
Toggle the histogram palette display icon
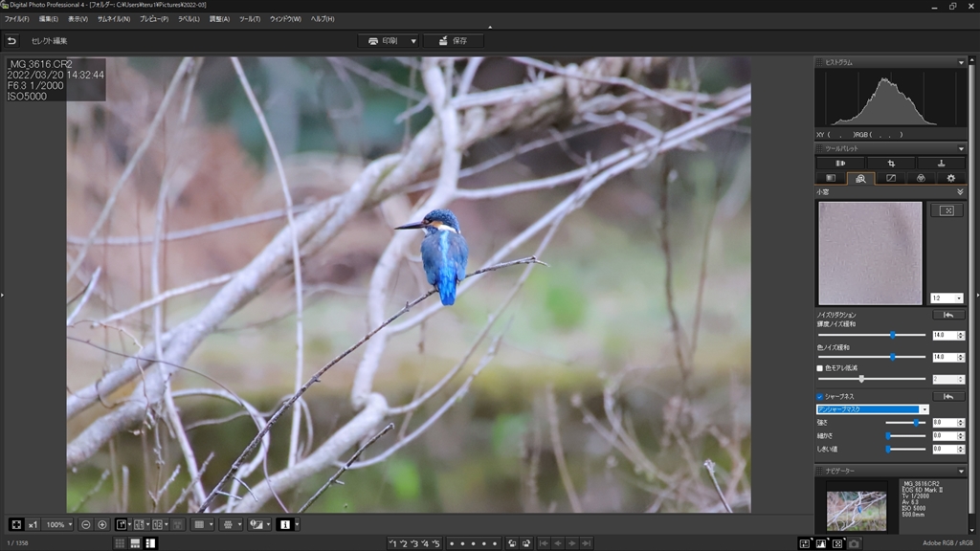820,543
